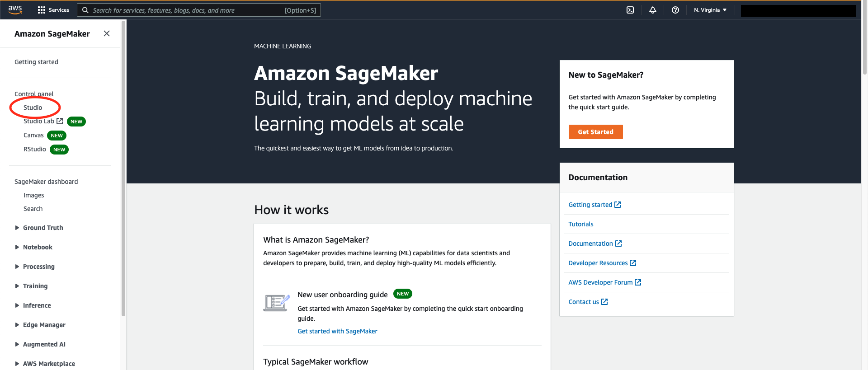Screen dimensions: 868x370
Task: Click external-link icon beside AWS Developer Forum
Action: click(x=638, y=282)
